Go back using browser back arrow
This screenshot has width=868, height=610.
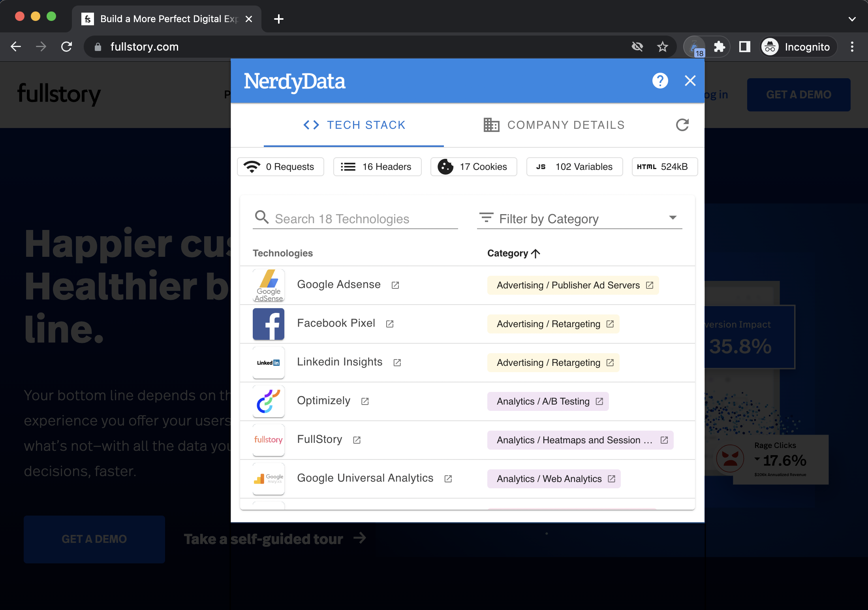coord(16,47)
